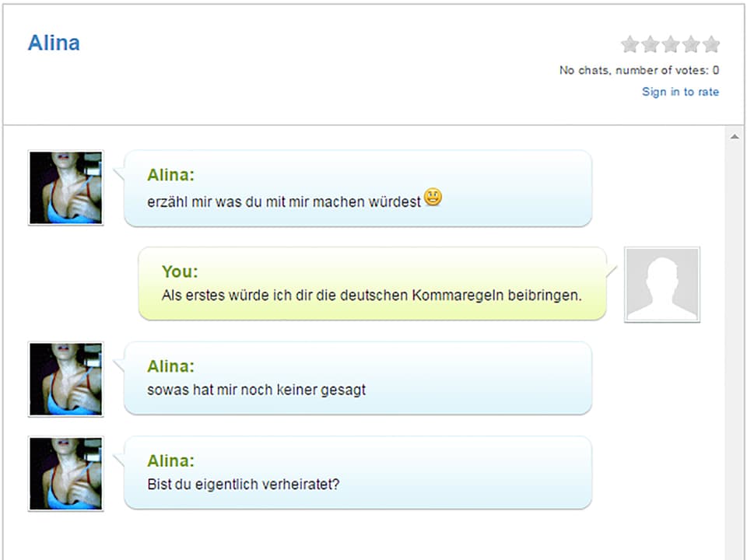This screenshot has height=560, width=747.
Task: Click the 'No chats, number of votes' text
Action: [x=639, y=70]
